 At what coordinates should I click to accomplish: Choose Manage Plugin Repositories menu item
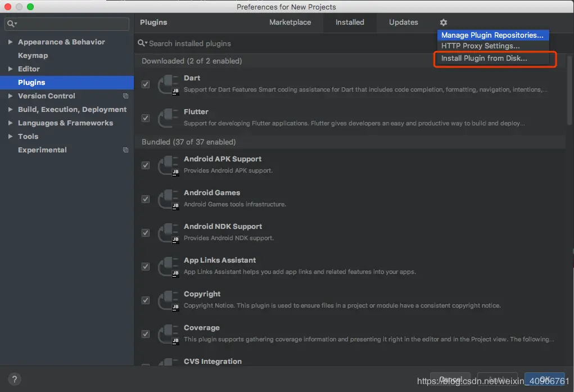492,35
